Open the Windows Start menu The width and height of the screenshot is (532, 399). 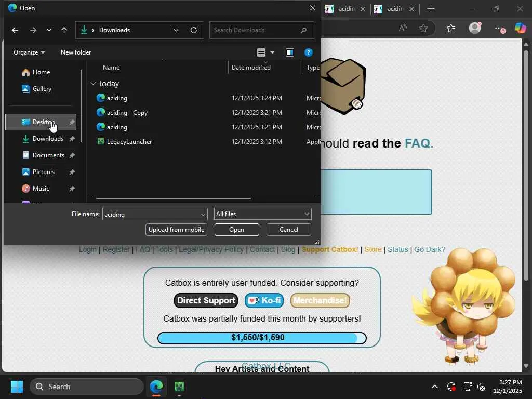17,387
